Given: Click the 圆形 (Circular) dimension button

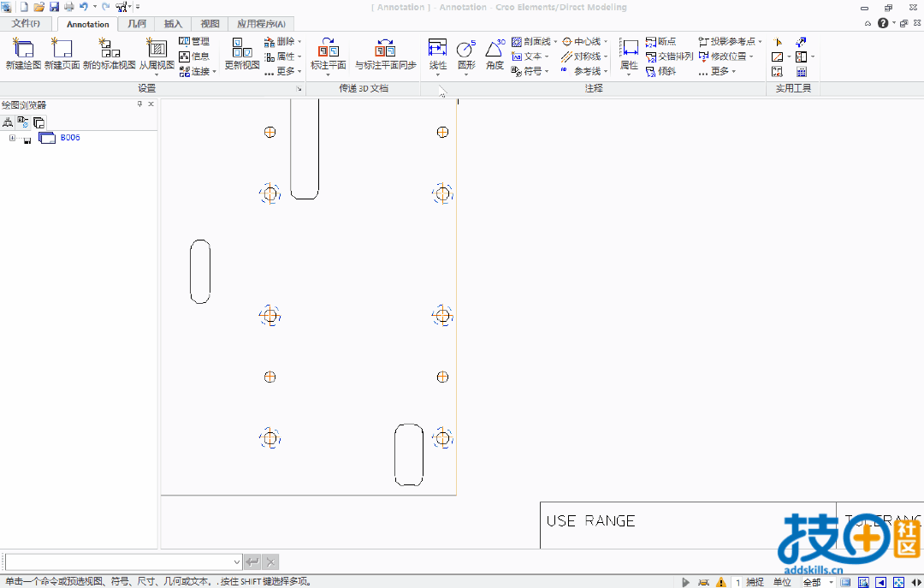Looking at the screenshot, I should (466, 54).
